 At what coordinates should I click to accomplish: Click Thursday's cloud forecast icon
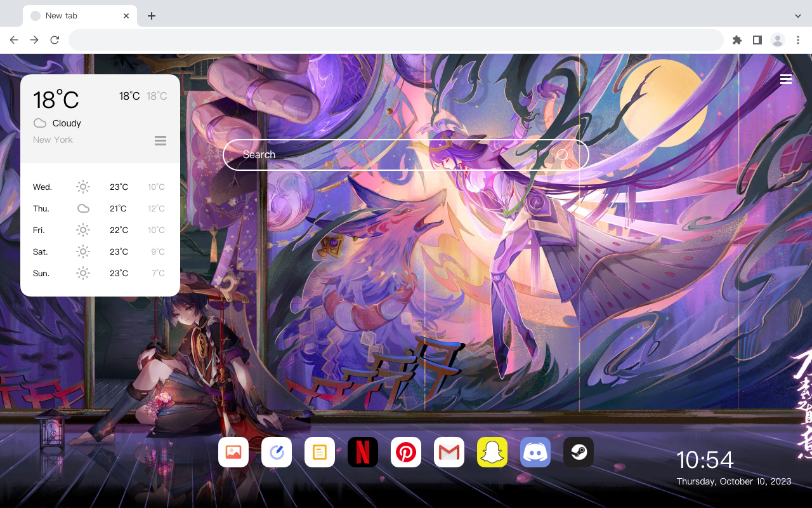tap(83, 208)
